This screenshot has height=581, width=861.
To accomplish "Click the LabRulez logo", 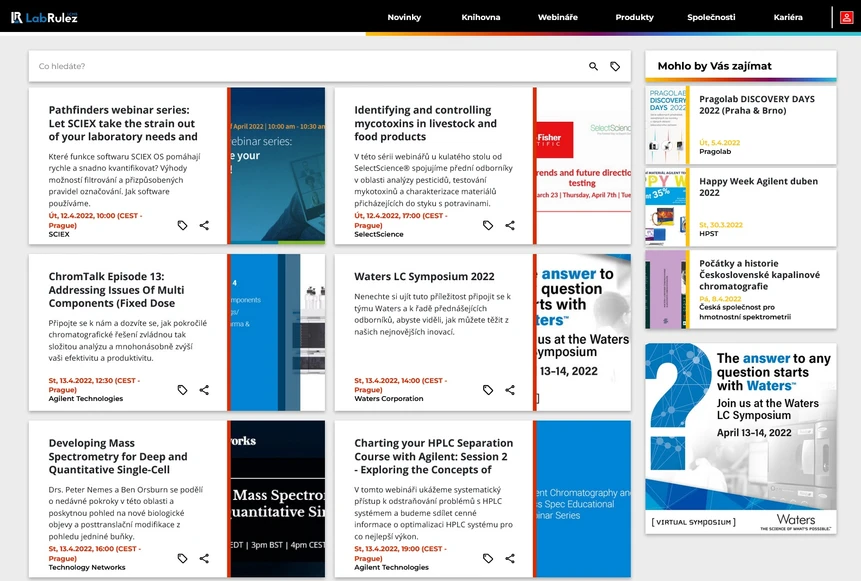I will point(44,18).
